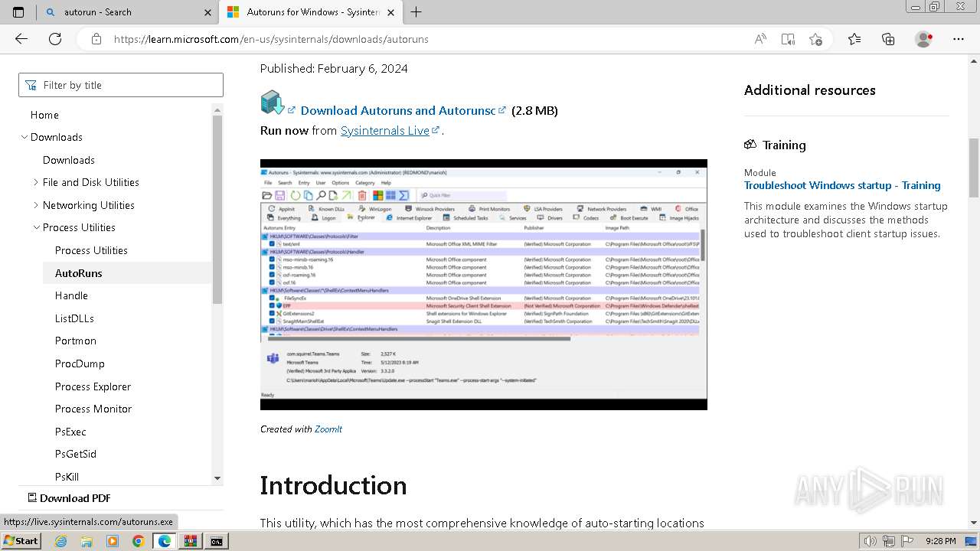Click the download package icon
This screenshot has width=980, height=551.
[x=272, y=103]
